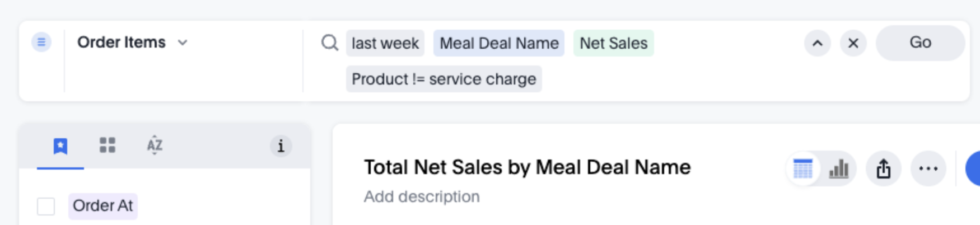This screenshot has height=225, width=980.
Task: Clear the search with X icon
Action: [x=853, y=43]
